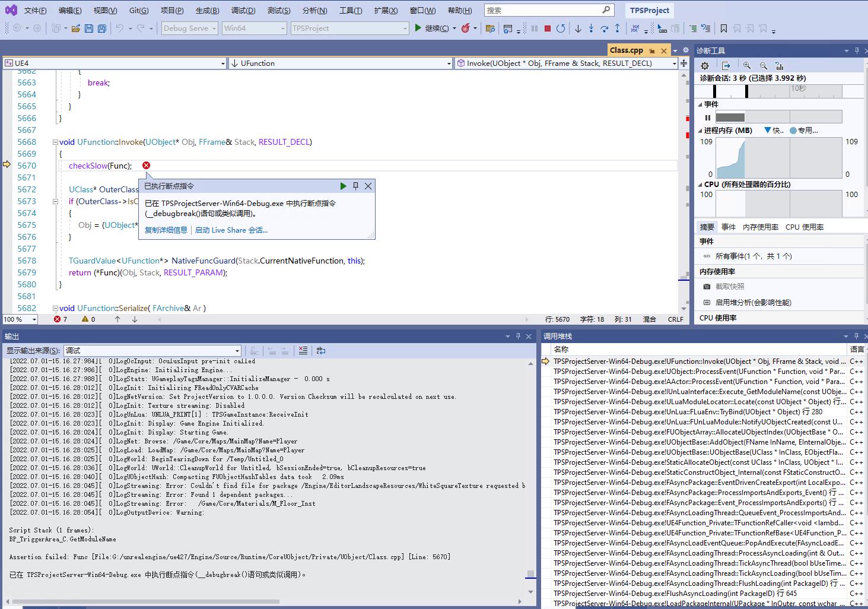Collapse the 进程内存 (MB) section

(x=700, y=131)
